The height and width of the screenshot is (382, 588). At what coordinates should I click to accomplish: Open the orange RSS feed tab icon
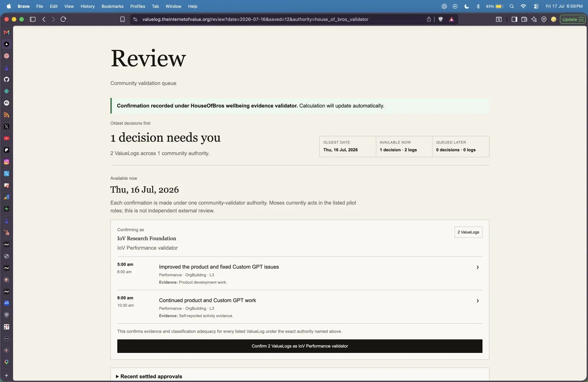7,115
